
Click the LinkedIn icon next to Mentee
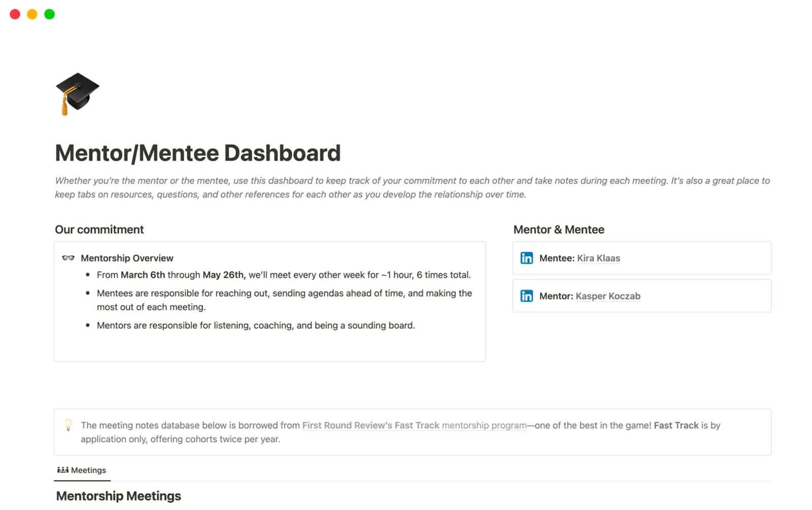(527, 258)
